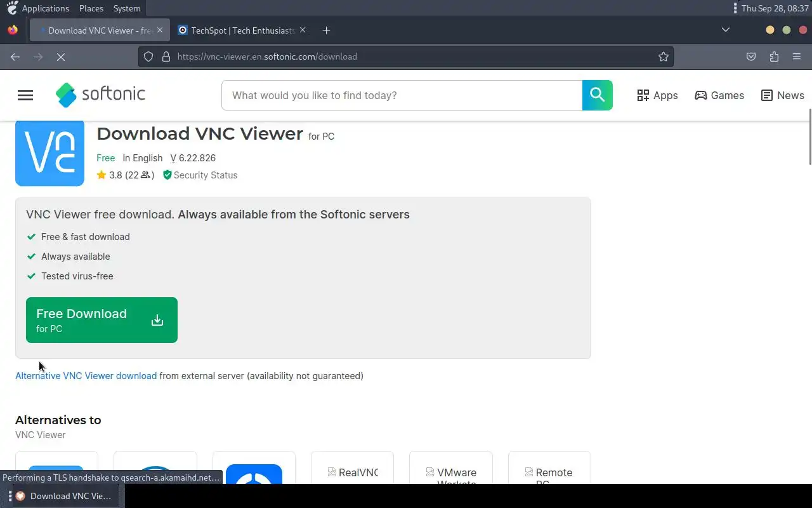Bookmark this page with the star

point(664,57)
